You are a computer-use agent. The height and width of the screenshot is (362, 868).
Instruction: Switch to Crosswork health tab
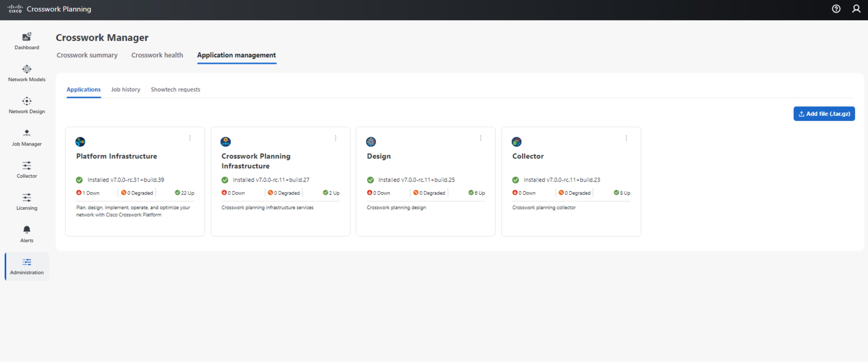157,55
